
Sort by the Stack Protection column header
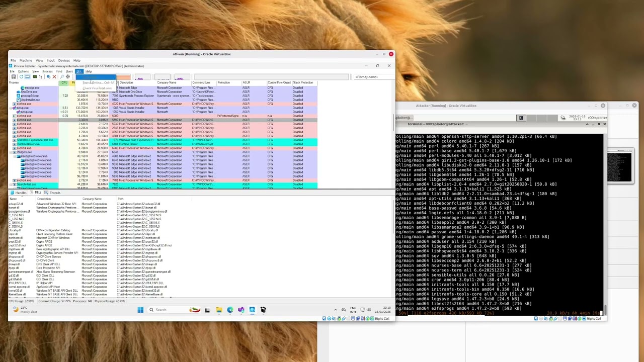303,82
